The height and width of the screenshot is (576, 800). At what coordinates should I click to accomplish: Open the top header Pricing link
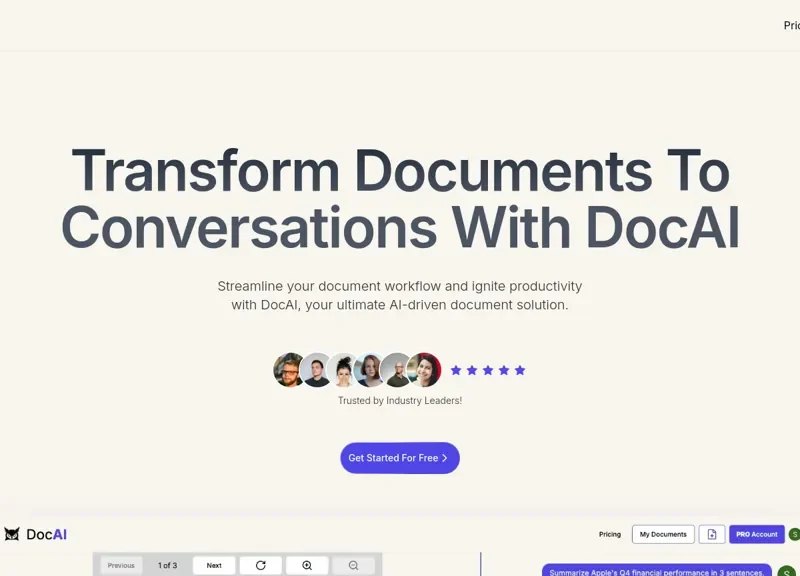pos(791,26)
